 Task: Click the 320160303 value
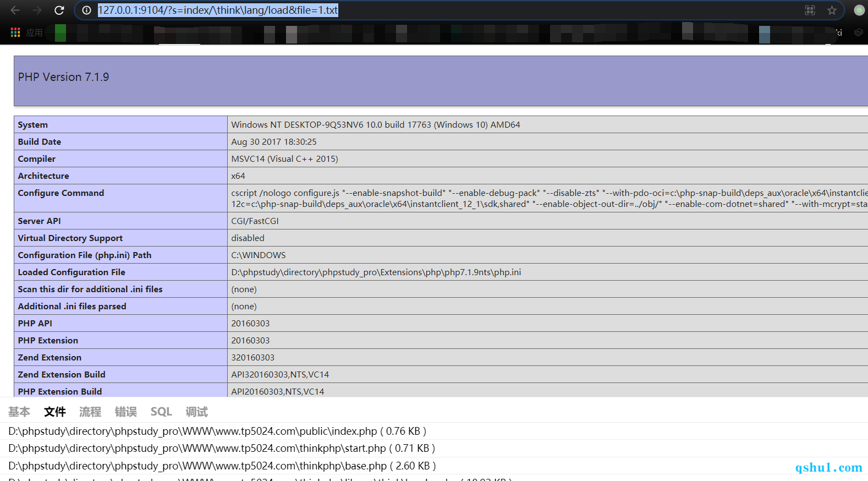(x=252, y=358)
